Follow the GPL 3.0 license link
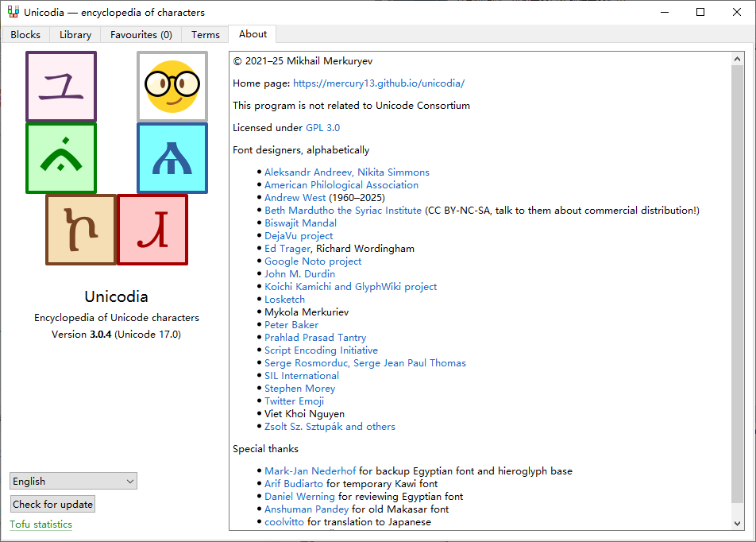Screen dimensions: 756x542 click(x=322, y=128)
